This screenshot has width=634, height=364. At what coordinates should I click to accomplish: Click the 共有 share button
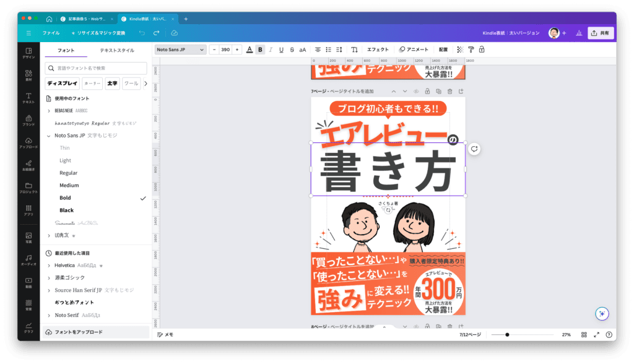[601, 33]
